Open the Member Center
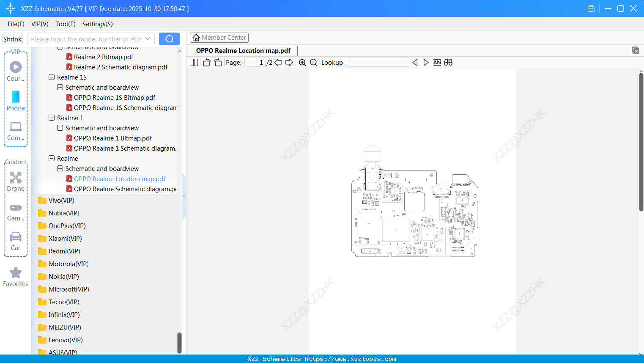This screenshot has height=363, width=644. click(x=219, y=38)
